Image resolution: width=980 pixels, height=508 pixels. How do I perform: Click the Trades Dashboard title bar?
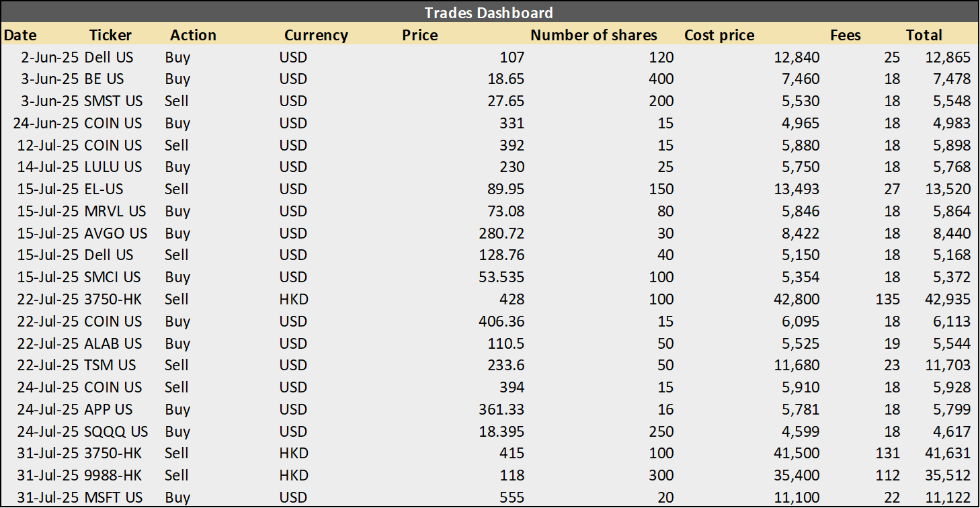(489, 12)
